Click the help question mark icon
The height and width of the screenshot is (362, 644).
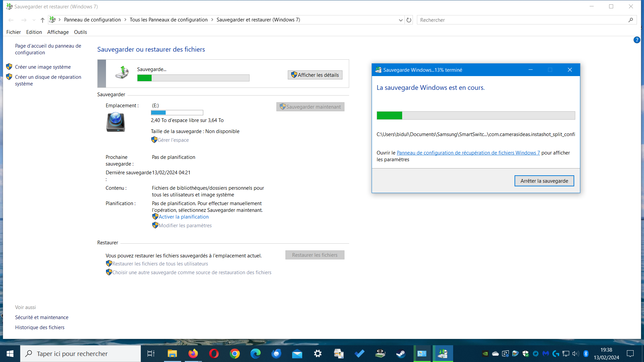tap(637, 40)
